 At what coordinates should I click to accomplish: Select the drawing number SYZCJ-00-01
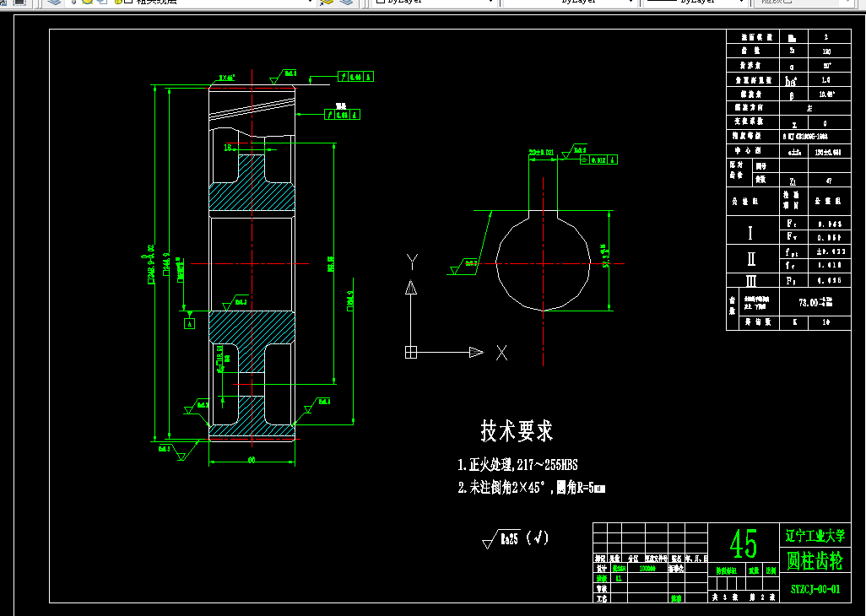(815, 590)
